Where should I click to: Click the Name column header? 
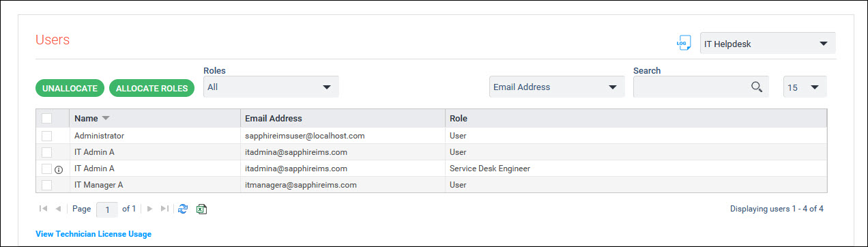[155, 119]
